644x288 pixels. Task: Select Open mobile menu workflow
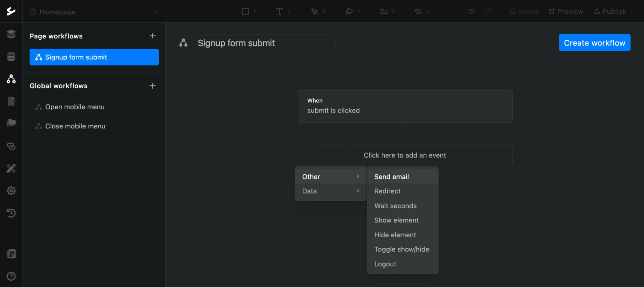(75, 107)
